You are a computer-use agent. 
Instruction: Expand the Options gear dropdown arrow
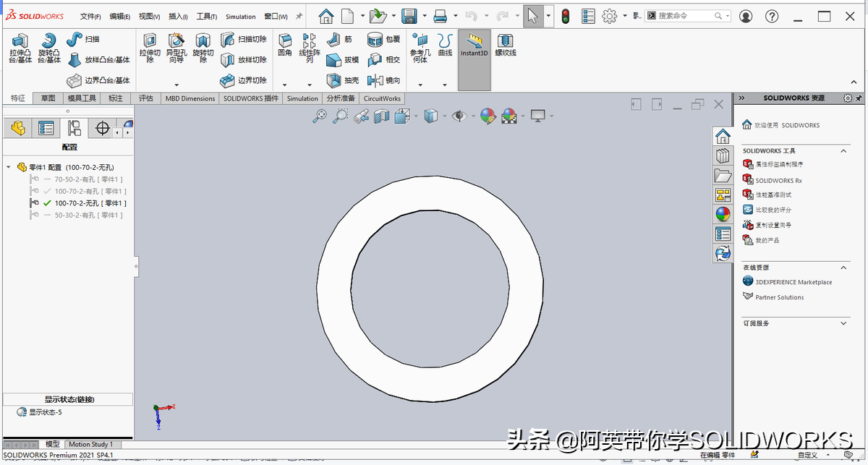[x=624, y=16]
